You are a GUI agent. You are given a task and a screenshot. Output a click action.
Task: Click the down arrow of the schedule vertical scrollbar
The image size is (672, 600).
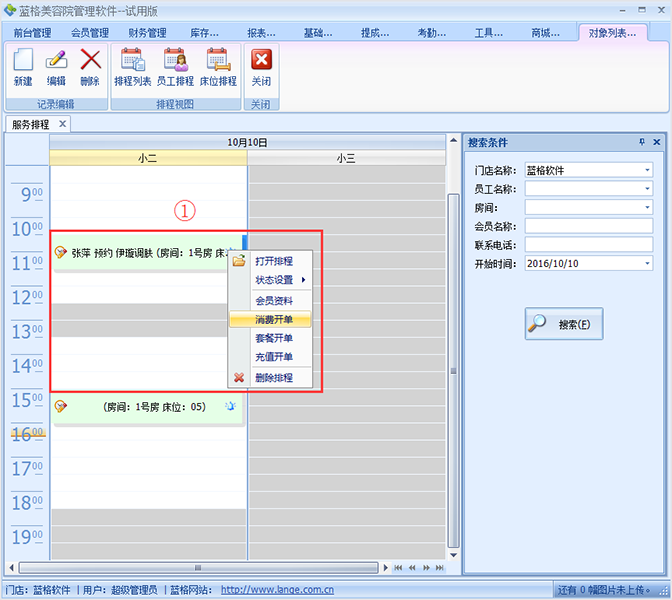coord(453,555)
